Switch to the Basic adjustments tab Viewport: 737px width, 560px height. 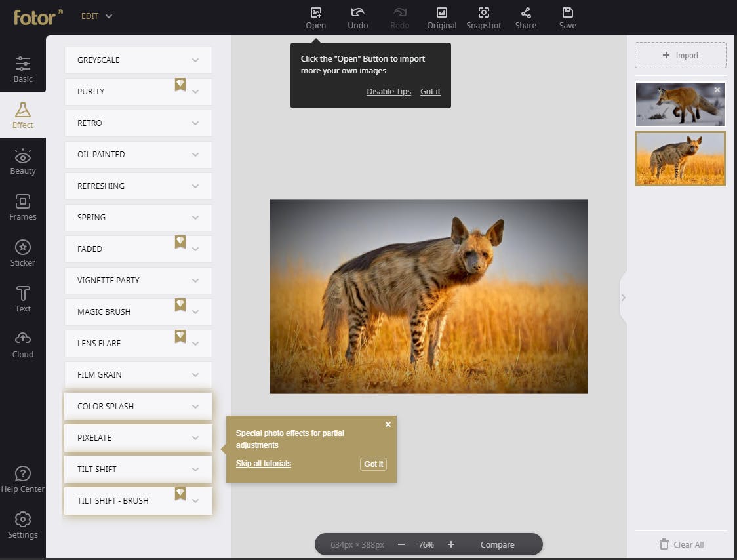[23, 70]
